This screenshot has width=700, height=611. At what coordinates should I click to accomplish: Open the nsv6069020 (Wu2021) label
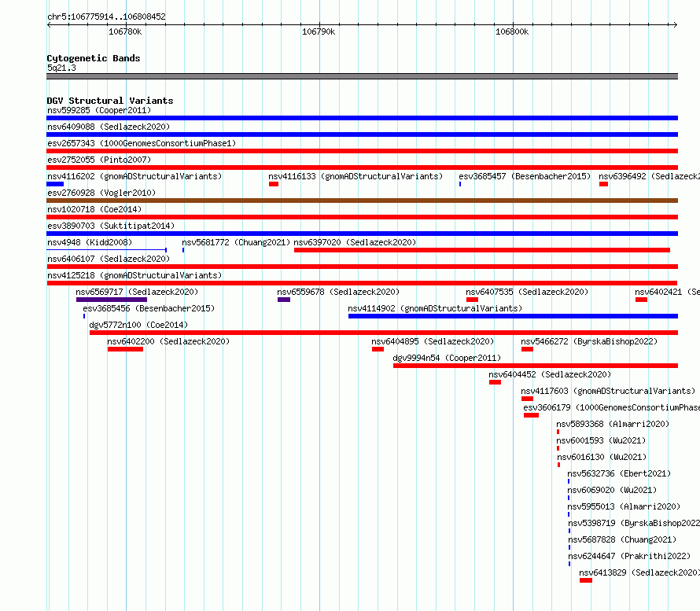point(612,490)
